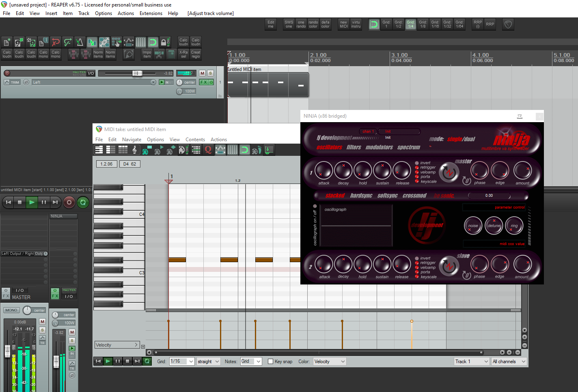
Task: Arm track 1 for recording
Action: (7, 73)
